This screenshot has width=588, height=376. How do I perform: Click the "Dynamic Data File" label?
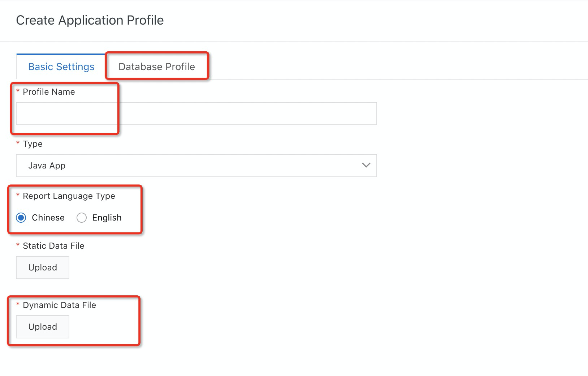click(x=59, y=305)
